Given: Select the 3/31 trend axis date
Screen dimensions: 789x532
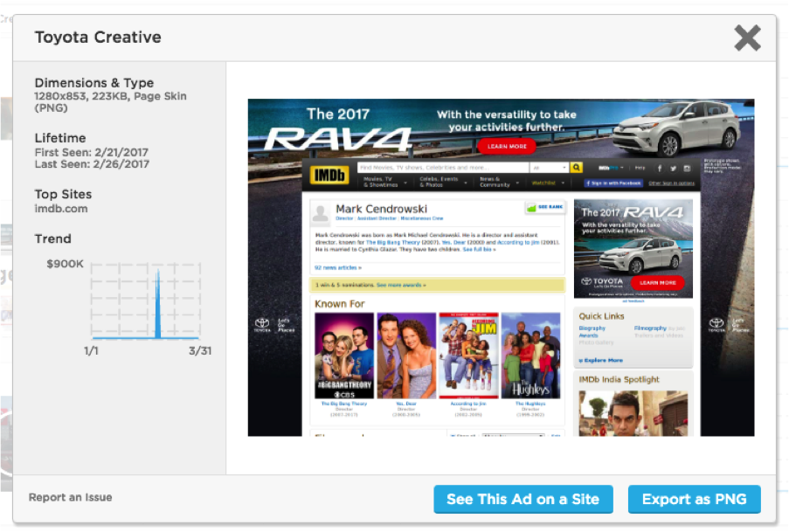Looking at the screenshot, I should pyautogui.click(x=200, y=351).
